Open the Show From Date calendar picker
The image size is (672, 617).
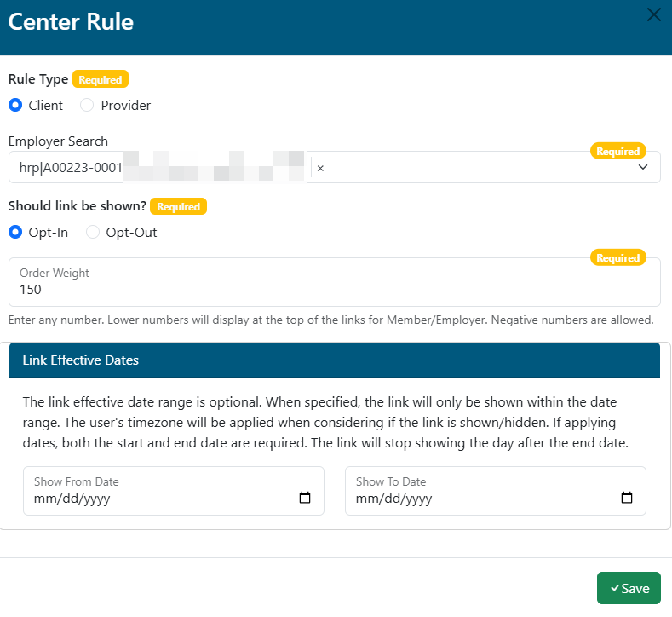pyautogui.click(x=305, y=499)
